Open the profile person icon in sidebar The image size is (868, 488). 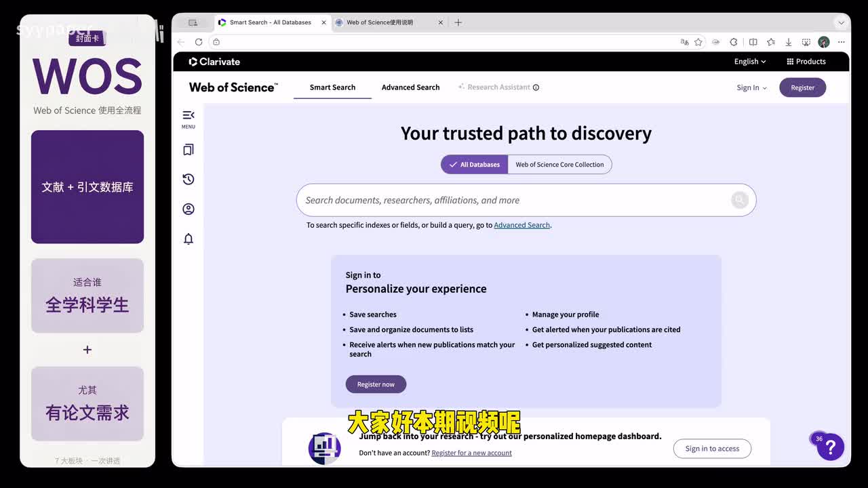coord(189,209)
